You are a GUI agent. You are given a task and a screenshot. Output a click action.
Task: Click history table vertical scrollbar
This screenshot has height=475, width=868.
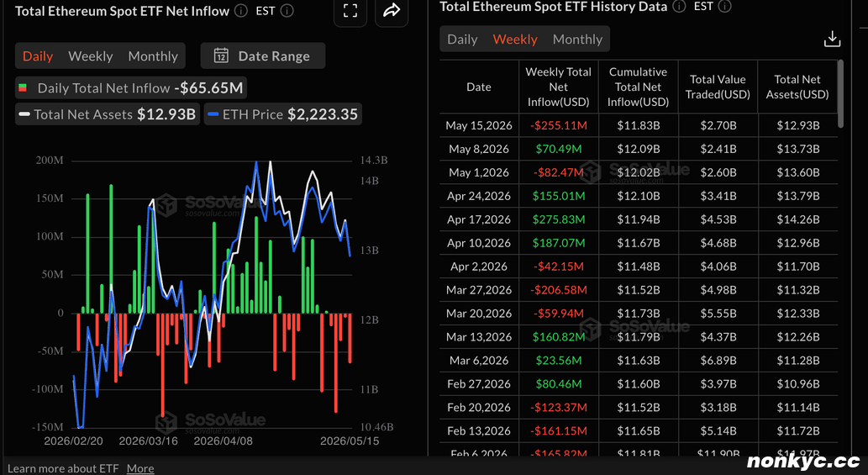841,94
